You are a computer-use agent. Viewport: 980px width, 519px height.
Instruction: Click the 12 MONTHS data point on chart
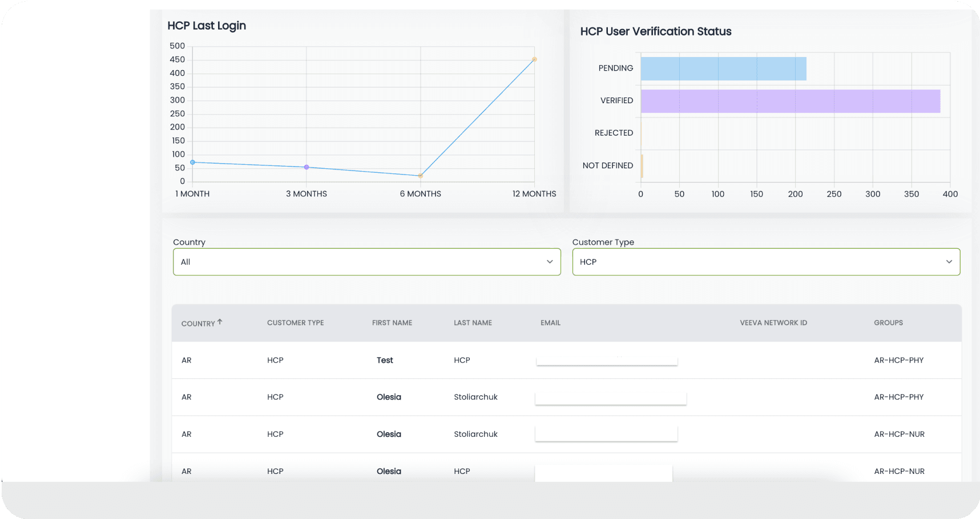click(534, 59)
